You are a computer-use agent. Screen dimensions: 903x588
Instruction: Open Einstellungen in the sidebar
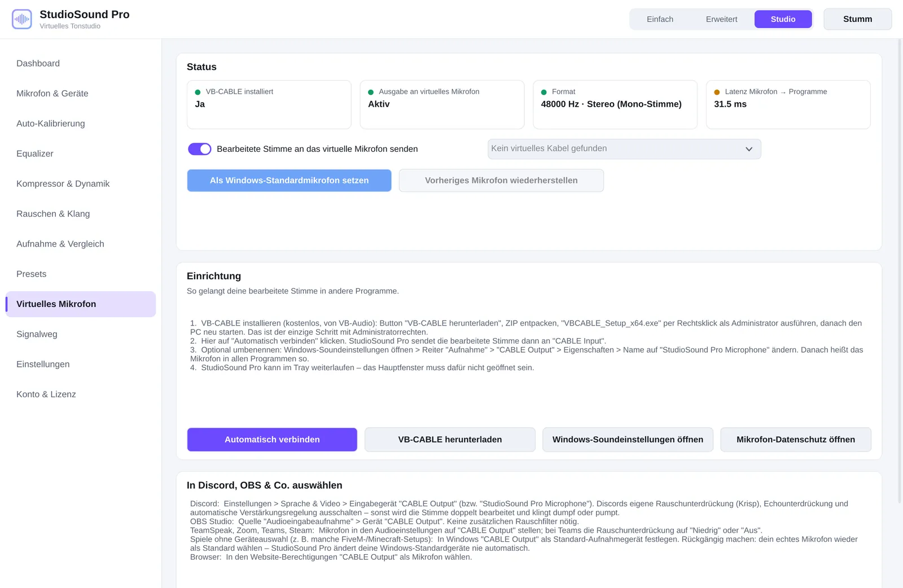click(x=81, y=364)
